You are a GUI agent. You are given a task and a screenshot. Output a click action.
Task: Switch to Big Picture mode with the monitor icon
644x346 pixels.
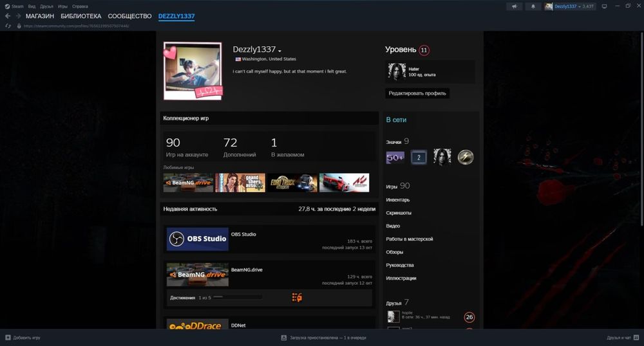pos(604,6)
